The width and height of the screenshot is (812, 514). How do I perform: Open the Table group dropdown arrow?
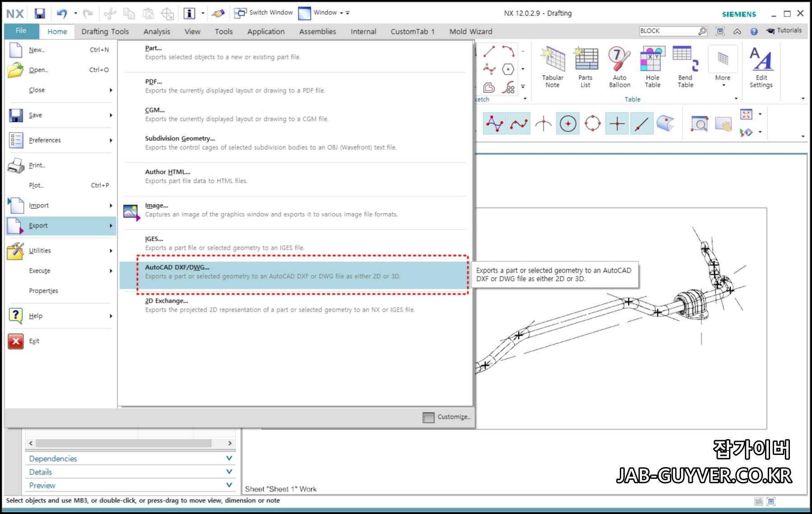[x=736, y=99]
